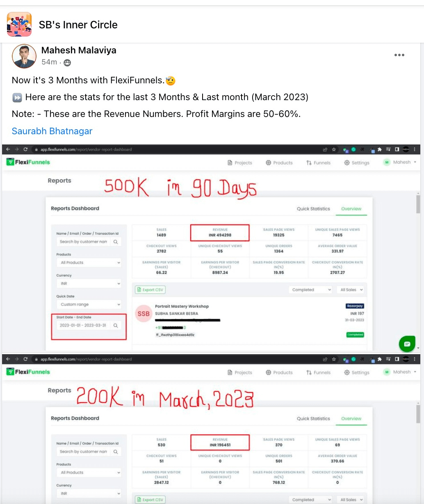Click the SB's Inner Circle group icon
This screenshot has width=424, height=504.
pyautogui.click(x=19, y=24)
